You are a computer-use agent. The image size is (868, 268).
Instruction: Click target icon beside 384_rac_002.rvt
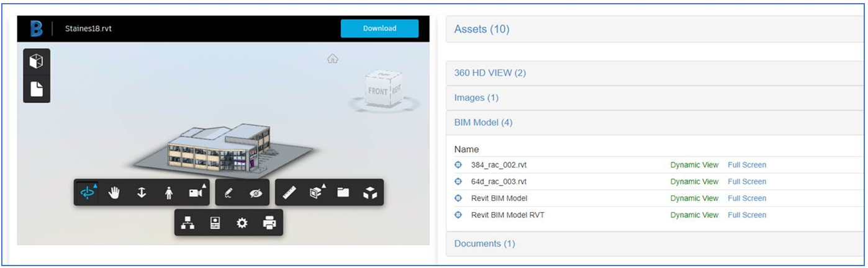click(459, 165)
